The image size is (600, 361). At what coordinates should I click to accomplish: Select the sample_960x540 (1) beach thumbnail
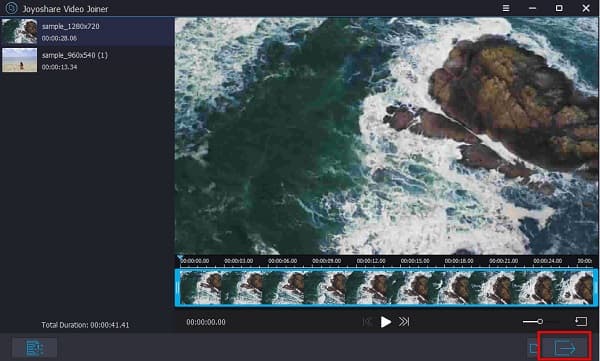tap(20, 60)
